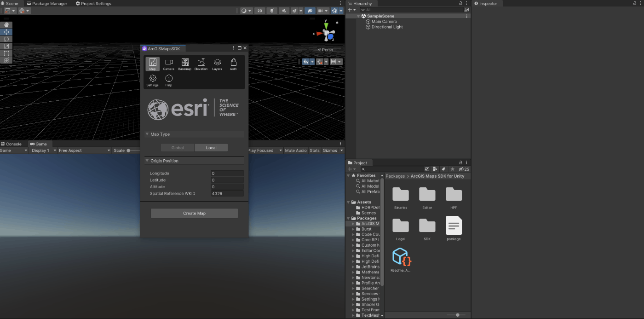Select the Move tool in Scene toolbar
The height and width of the screenshot is (319, 644).
[6, 32]
